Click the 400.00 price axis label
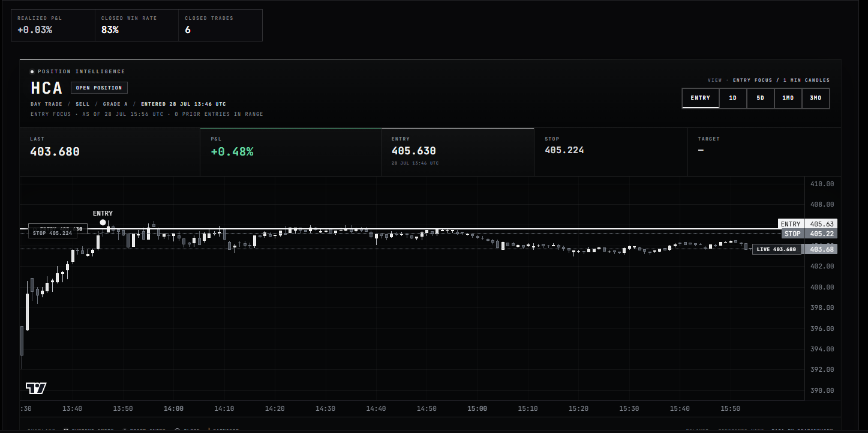The width and height of the screenshot is (868, 433). pyautogui.click(x=822, y=287)
